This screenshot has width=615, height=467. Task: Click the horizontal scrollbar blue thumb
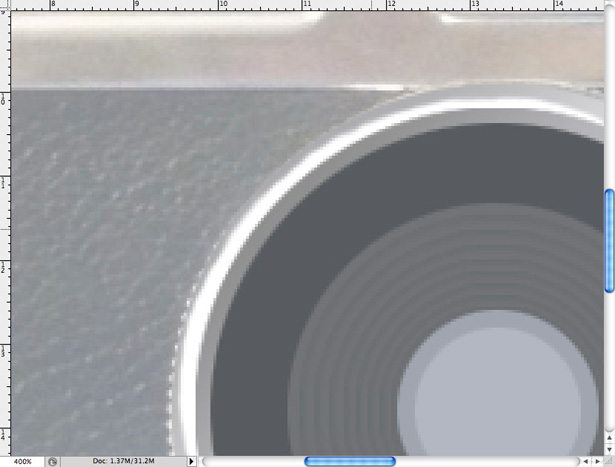350,462
